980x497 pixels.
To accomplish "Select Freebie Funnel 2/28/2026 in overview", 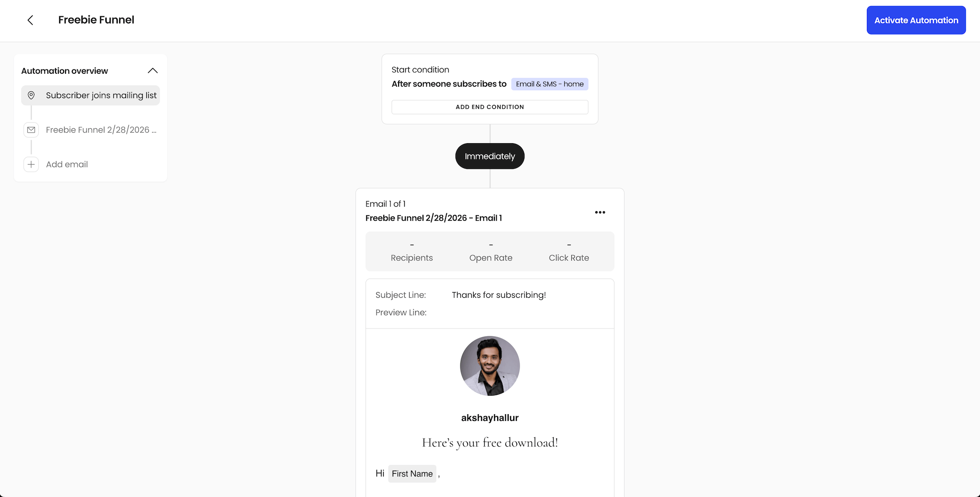I will tap(101, 130).
